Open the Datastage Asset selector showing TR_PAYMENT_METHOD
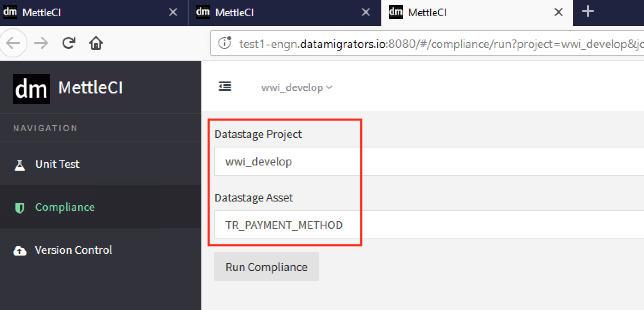Viewport: 644px width, 310px height. point(286,225)
